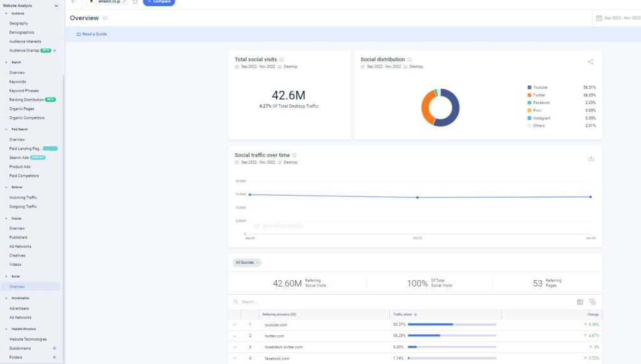Show info for Social traffic over time

tap(294, 155)
